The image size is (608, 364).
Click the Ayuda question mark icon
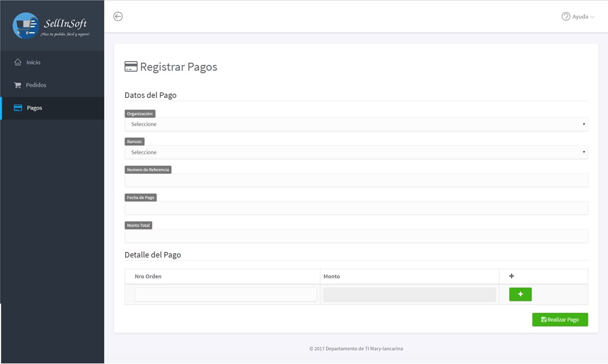click(x=566, y=16)
